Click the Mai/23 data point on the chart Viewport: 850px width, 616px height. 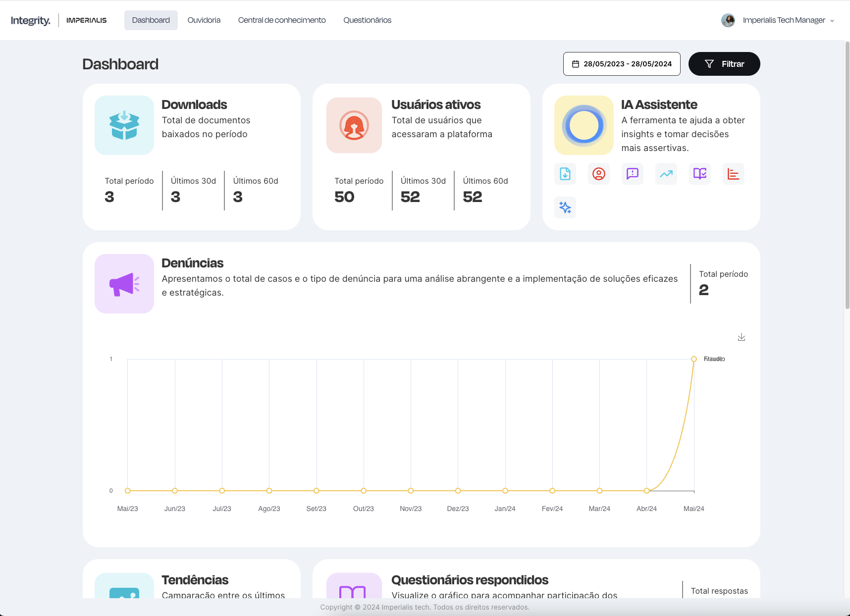coord(128,491)
